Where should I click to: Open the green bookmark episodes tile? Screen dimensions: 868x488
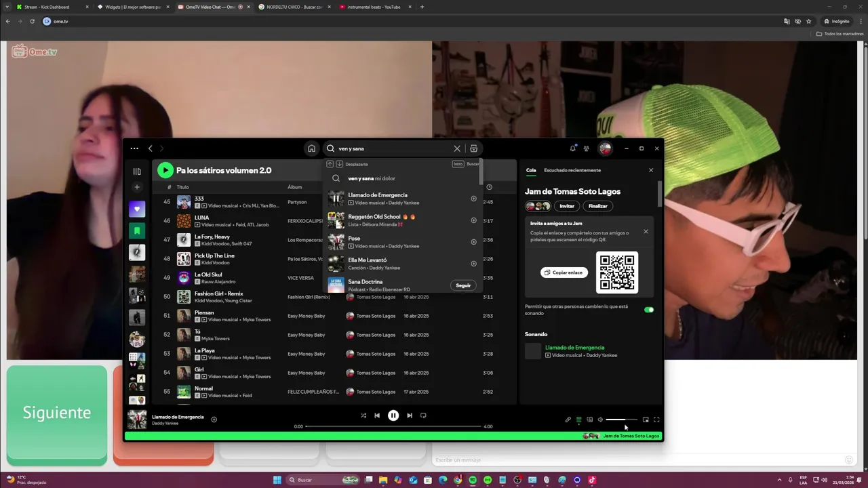[137, 230]
